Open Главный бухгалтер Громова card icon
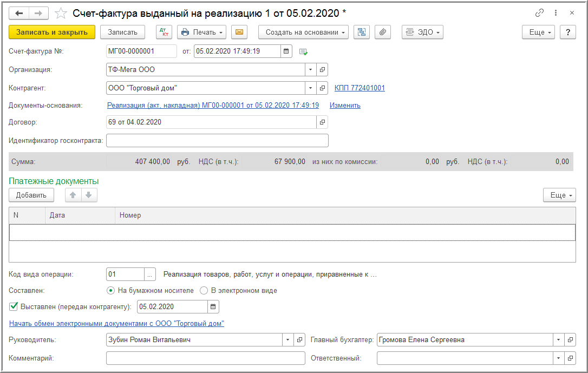588x373 pixels. pos(570,339)
